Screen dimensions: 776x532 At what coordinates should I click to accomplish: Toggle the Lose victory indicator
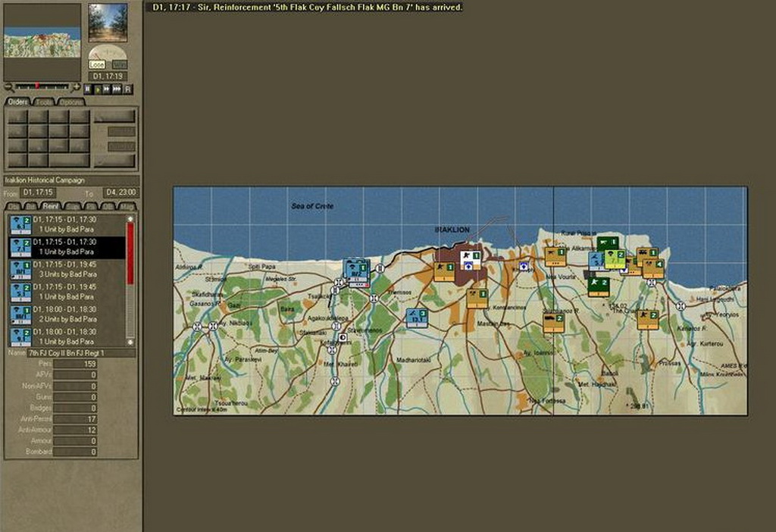click(x=96, y=65)
